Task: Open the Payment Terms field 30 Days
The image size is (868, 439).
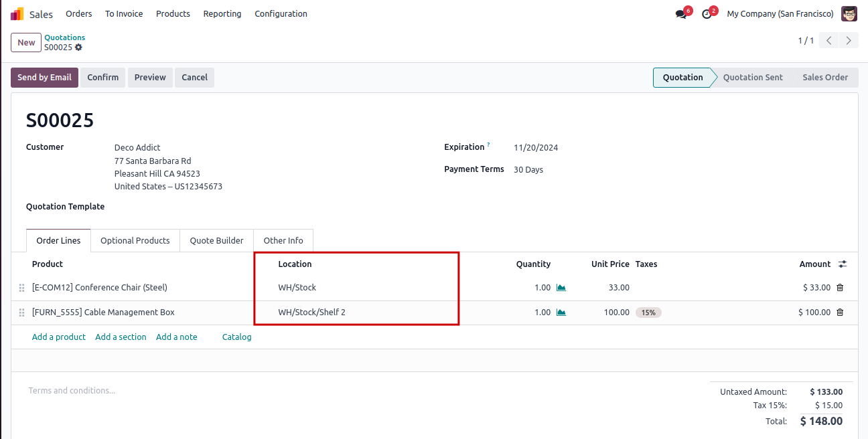Action: 528,170
